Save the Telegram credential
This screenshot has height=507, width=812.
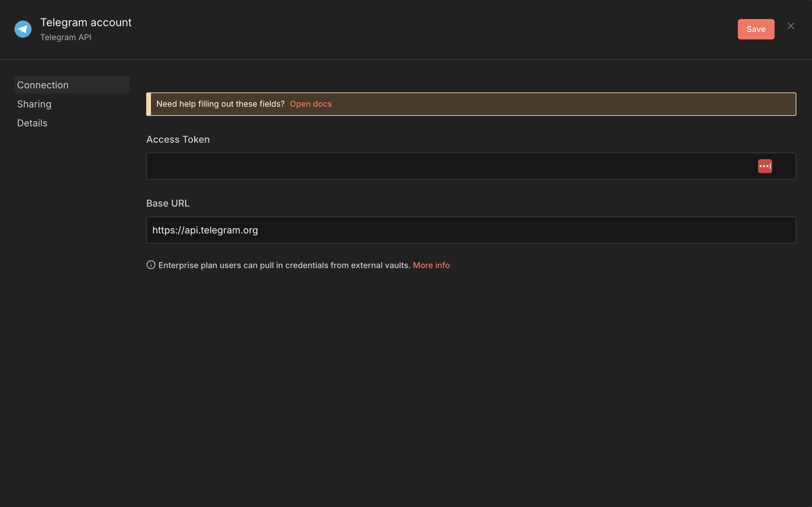pos(756,29)
